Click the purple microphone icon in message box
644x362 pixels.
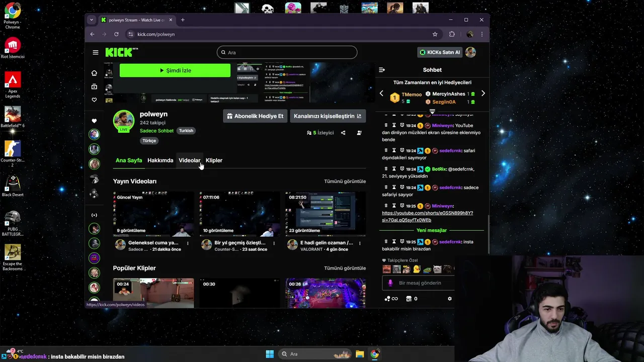coord(390,283)
